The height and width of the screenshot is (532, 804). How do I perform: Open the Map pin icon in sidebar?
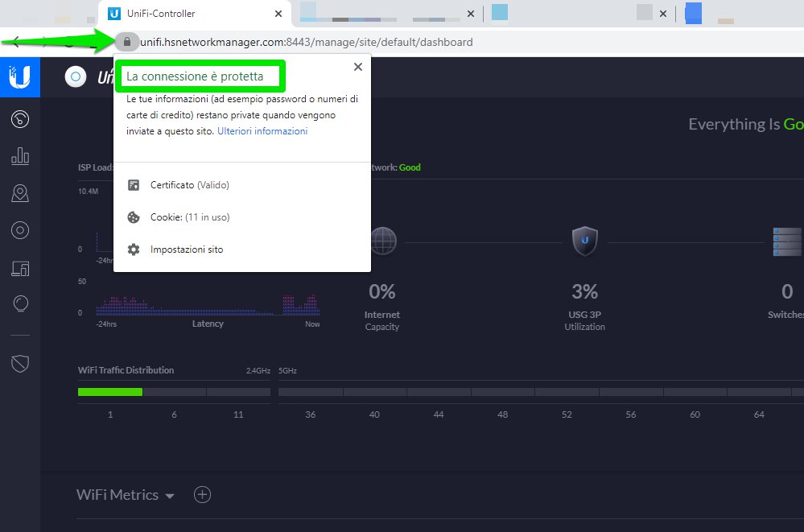pyautogui.click(x=20, y=193)
